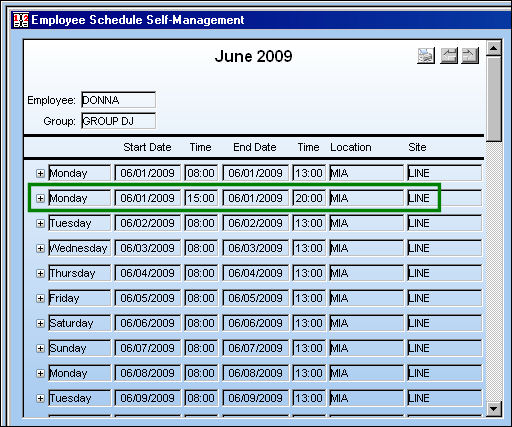Click the Sunday day name field
Screen dimensions: 512x427
click(79, 348)
